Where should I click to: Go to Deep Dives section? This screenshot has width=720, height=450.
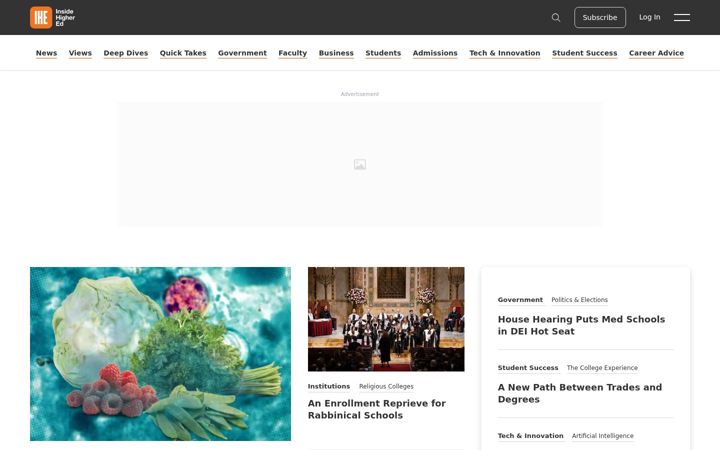click(126, 53)
